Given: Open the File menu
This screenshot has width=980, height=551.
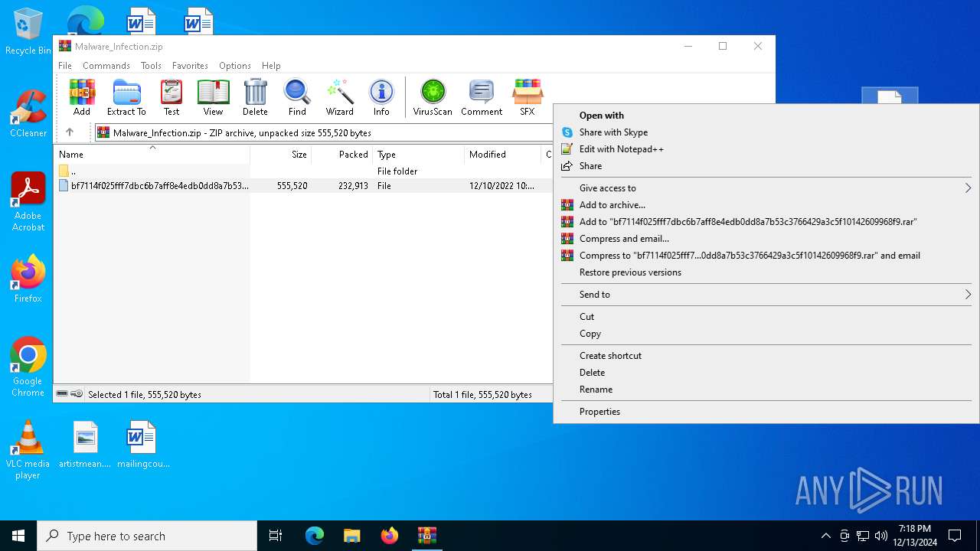Looking at the screenshot, I should (65, 66).
